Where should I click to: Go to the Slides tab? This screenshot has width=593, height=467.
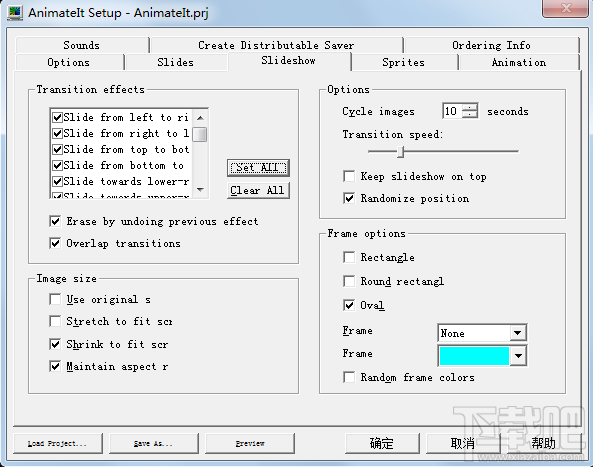coord(176,62)
